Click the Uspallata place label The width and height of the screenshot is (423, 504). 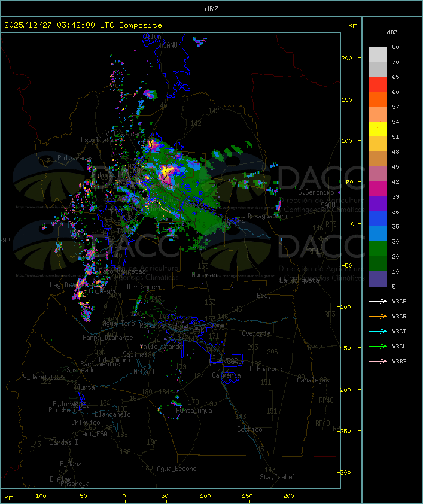[98, 140]
